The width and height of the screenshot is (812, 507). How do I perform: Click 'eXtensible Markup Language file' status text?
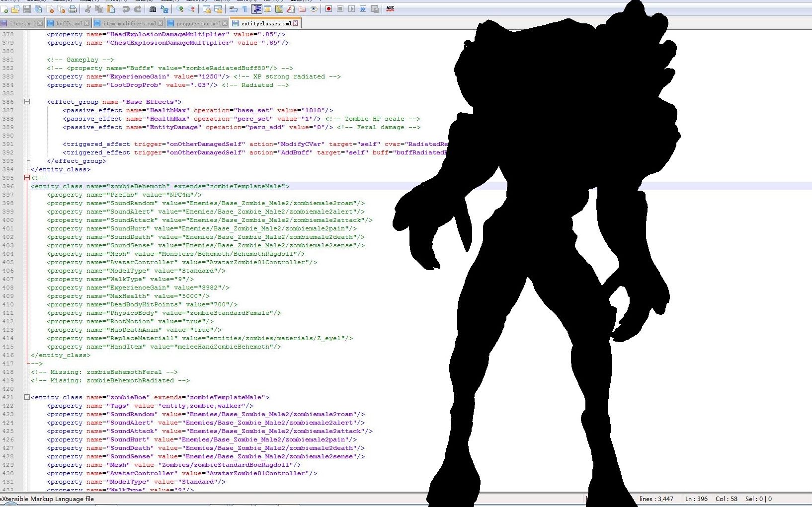(47, 499)
